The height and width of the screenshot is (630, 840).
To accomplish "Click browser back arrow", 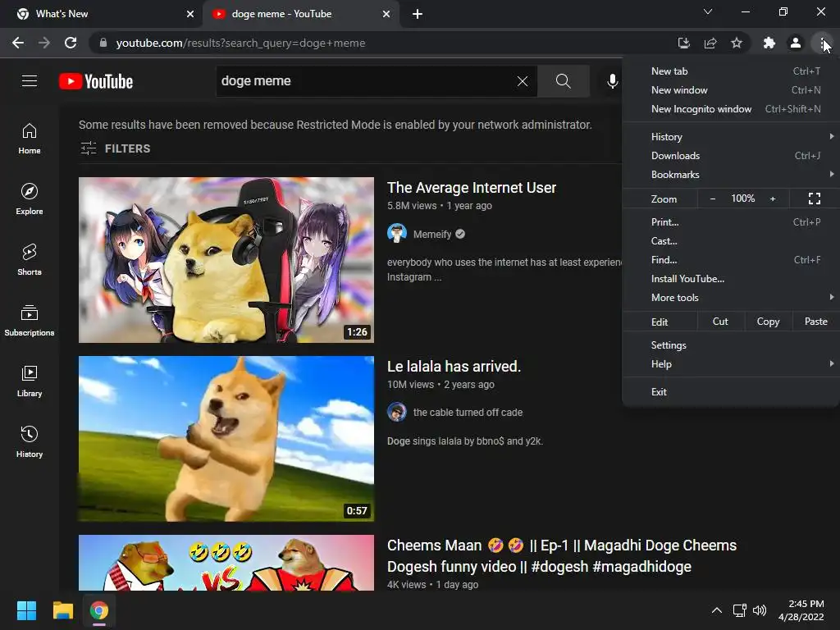I will click(x=18, y=43).
